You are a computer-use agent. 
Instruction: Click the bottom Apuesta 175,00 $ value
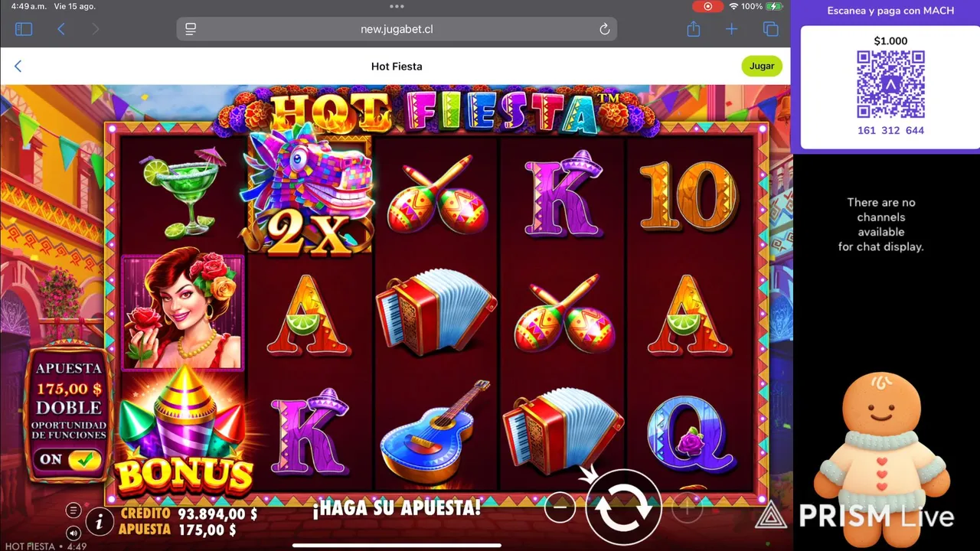207,530
